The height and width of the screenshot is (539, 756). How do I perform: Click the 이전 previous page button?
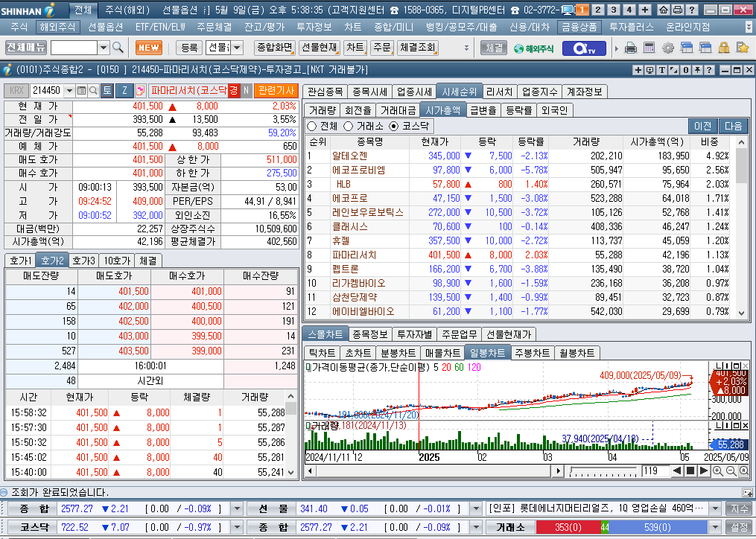tap(702, 126)
